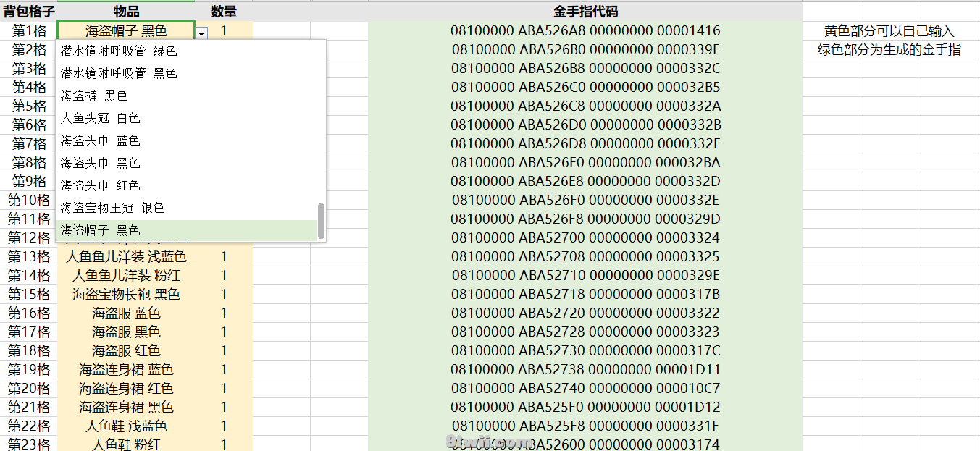Viewport: 980px width, 451px height.
Task: Click the quantity cell in 第16格 row
Action: coord(224,313)
